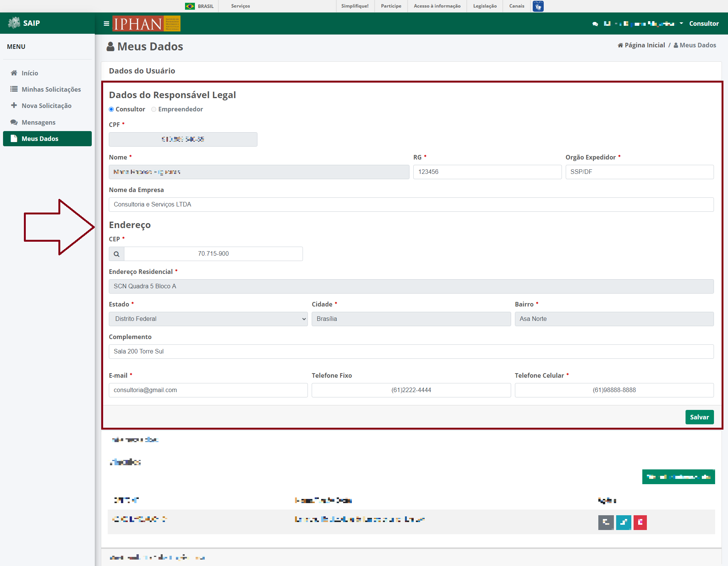Open Minhas Solicitações in the sidebar
The height and width of the screenshot is (566, 728).
[47, 89]
